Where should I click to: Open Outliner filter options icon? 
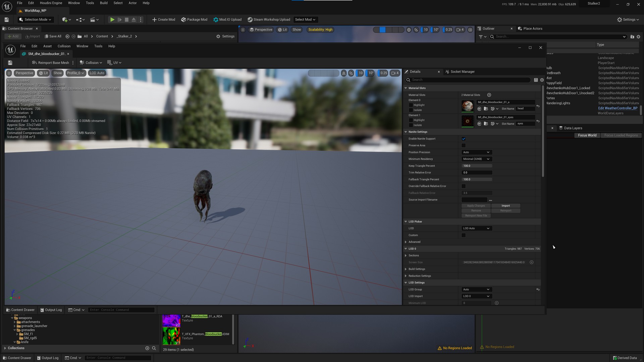point(483,37)
